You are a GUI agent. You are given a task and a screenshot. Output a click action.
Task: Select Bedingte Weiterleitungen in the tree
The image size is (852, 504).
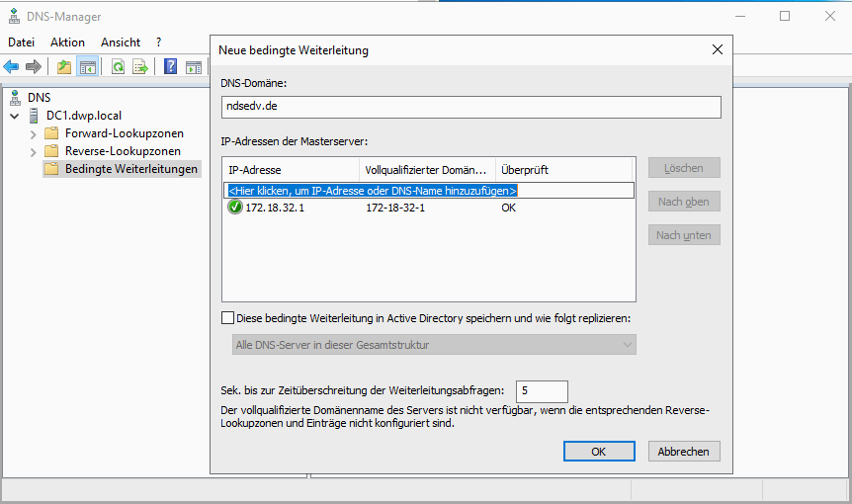click(130, 169)
